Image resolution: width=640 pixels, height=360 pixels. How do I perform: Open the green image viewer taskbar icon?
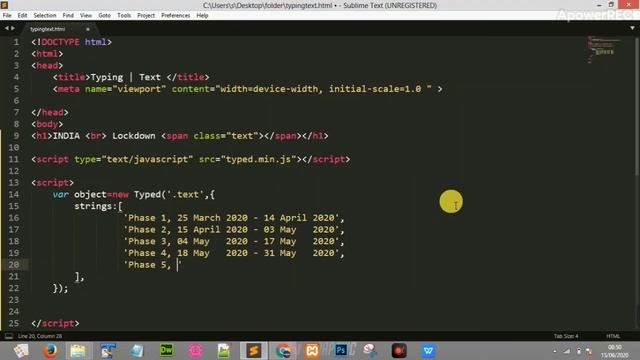click(224, 351)
